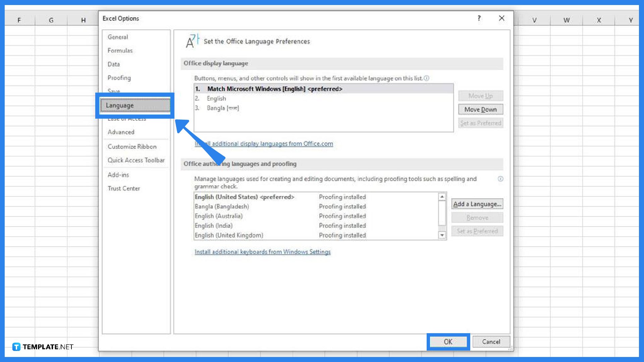This screenshot has width=644, height=362.
Task: Open Proofing settings panel
Action: (118, 77)
